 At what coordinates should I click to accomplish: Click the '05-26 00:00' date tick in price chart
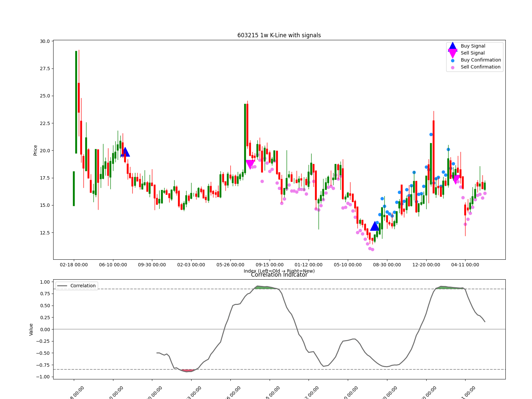click(x=230, y=265)
